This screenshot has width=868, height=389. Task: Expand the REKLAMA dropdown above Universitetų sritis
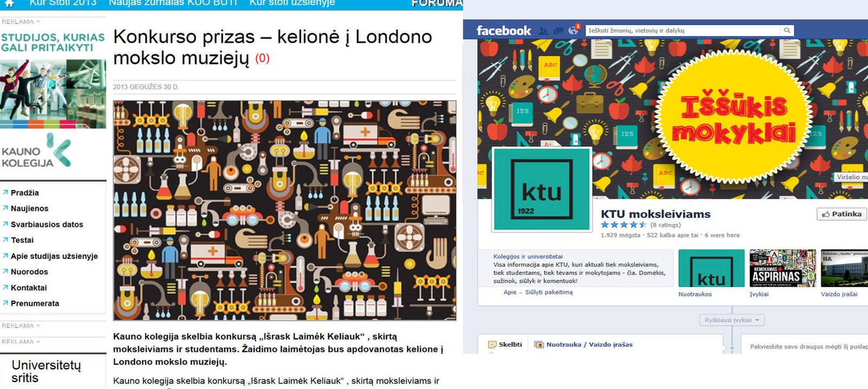[21, 341]
